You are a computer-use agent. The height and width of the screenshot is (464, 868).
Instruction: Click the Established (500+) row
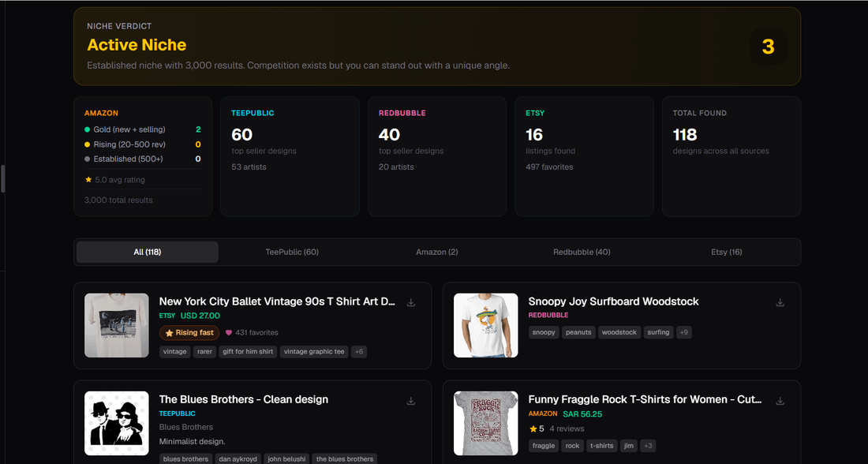click(x=143, y=159)
